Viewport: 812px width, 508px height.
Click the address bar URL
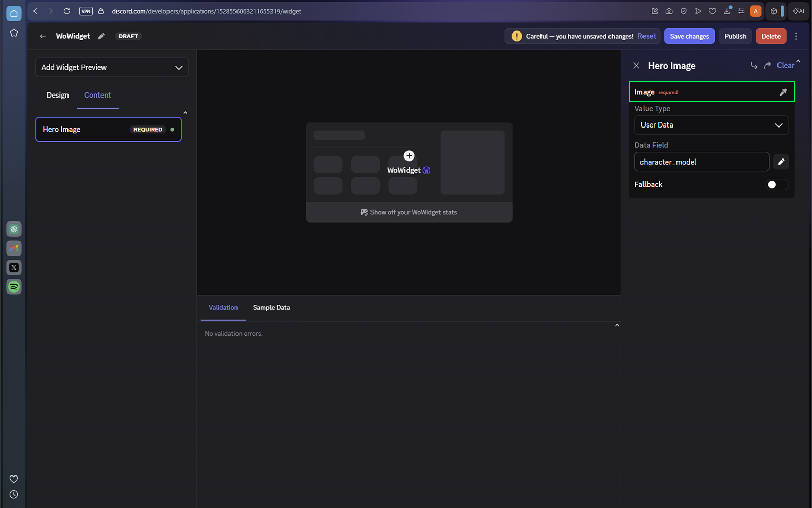[207, 11]
